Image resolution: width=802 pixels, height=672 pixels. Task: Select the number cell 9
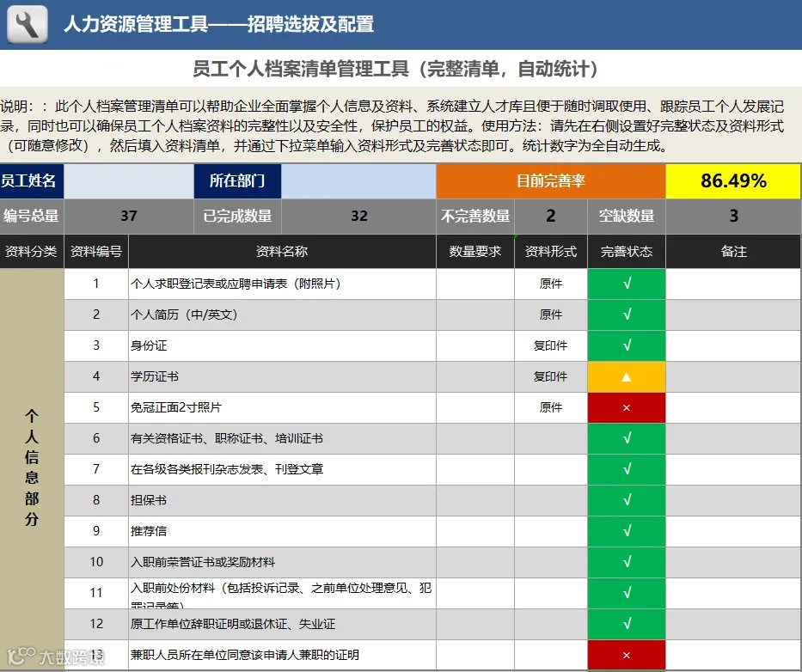coord(96,531)
